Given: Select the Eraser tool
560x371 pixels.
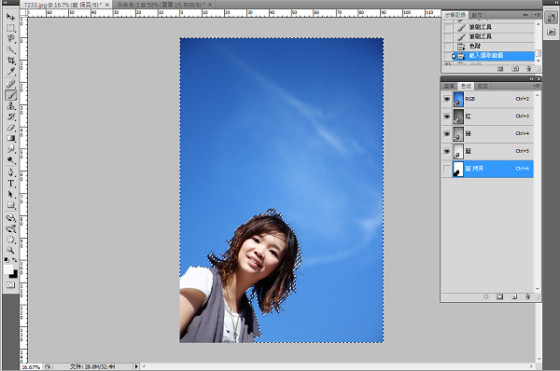Looking at the screenshot, I should pos(11,127).
